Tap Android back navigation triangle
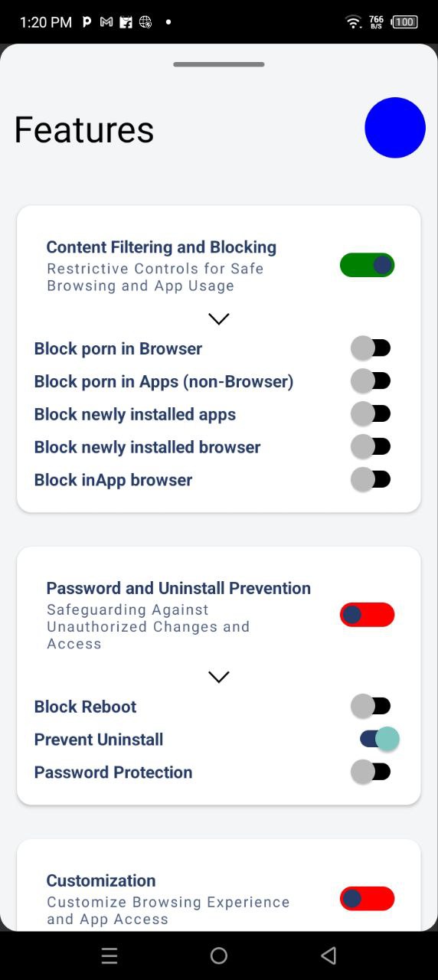 pyautogui.click(x=328, y=955)
